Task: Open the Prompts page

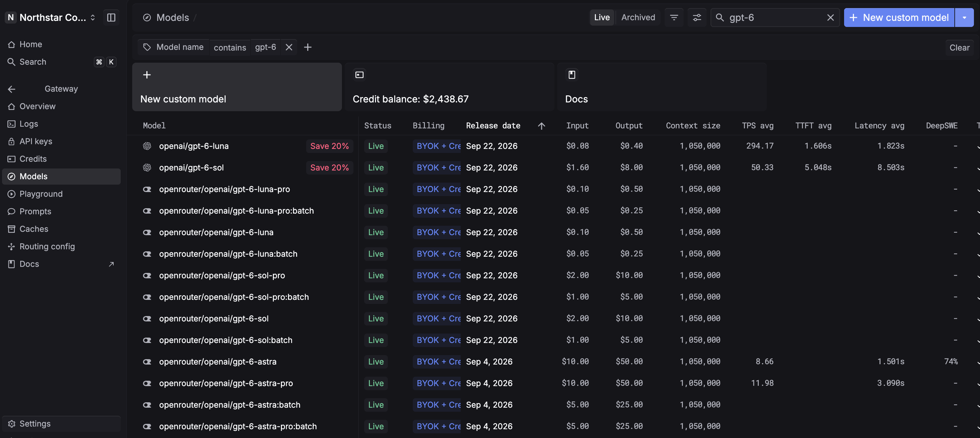Action: click(61, 211)
